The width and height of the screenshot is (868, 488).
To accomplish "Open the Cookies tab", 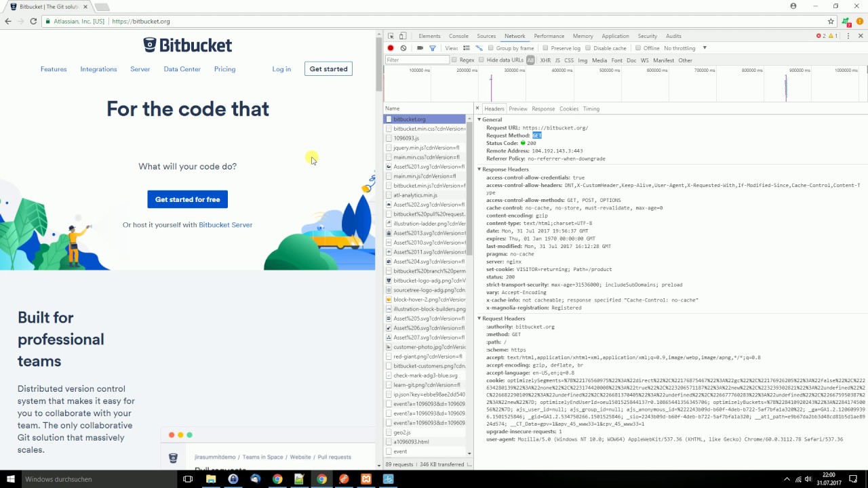I will 569,108.
